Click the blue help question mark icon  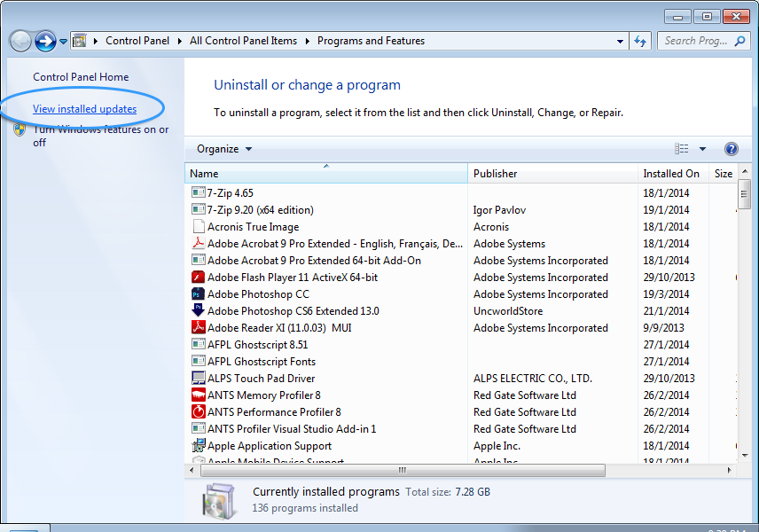pyautogui.click(x=731, y=149)
